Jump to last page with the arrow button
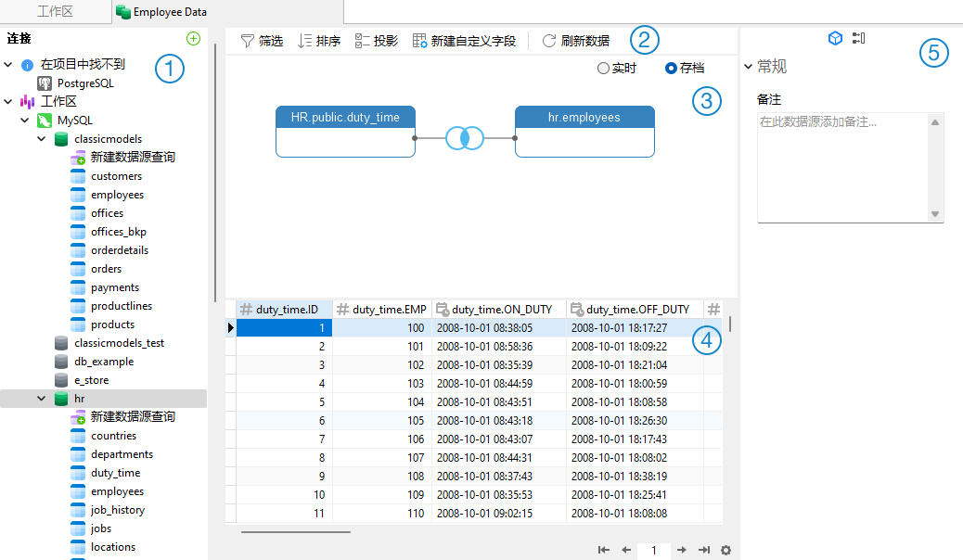The image size is (963, 560). point(704,550)
